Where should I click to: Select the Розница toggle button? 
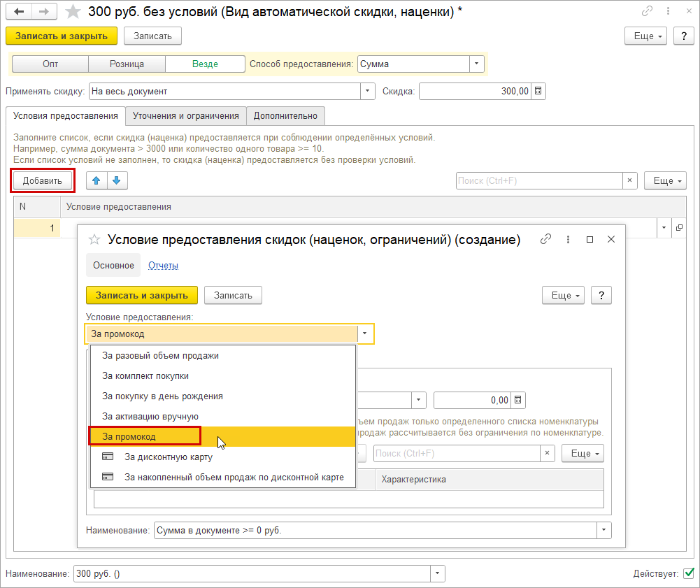[127, 64]
